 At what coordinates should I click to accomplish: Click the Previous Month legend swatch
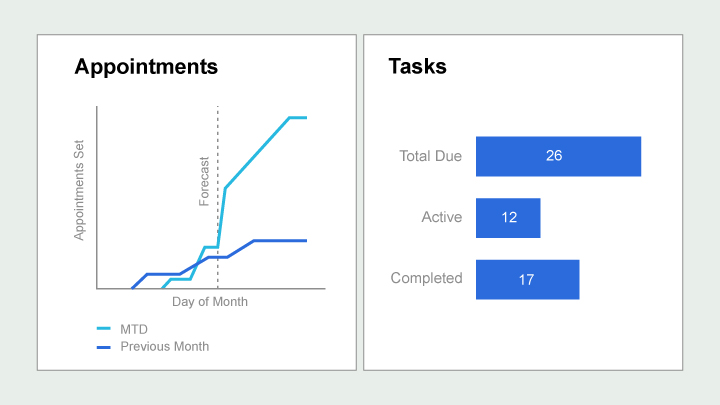104,347
